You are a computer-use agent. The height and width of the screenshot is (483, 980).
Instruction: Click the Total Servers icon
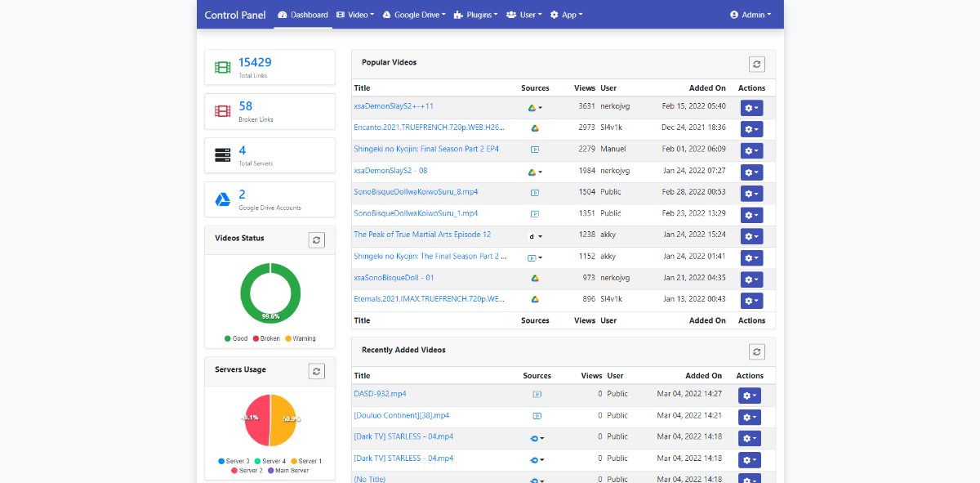[222, 155]
